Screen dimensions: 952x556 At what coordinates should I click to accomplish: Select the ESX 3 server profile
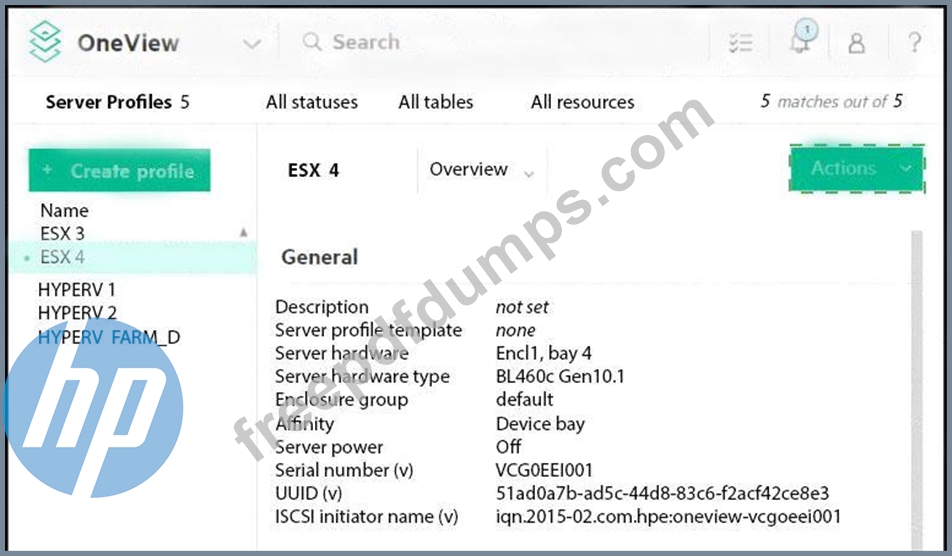pos(63,234)
